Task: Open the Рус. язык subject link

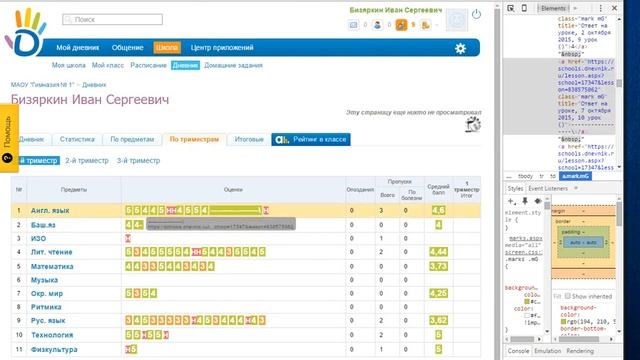Action: 48,320
